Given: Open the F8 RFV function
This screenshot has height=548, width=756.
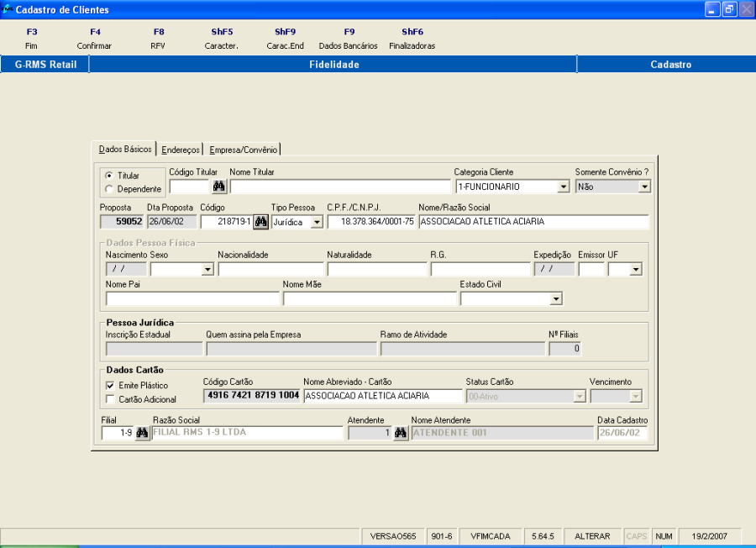Looking at the screenshot, I should click(158, 39).
